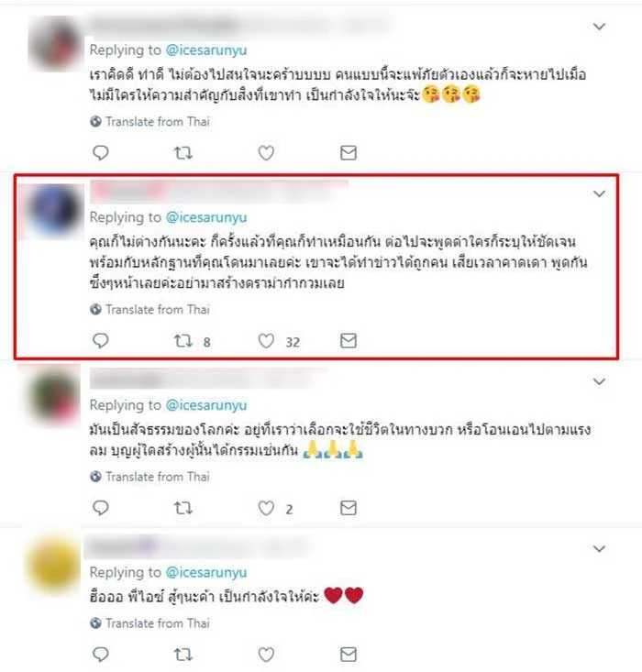Send the red-boxed tweet via direct message
The image size is (642, 672).
click(349, 341)
